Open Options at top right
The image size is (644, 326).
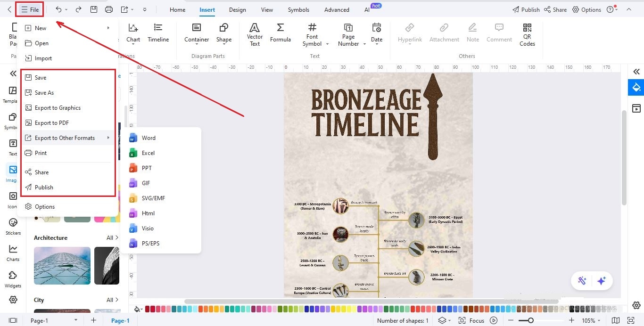[586, 9]
